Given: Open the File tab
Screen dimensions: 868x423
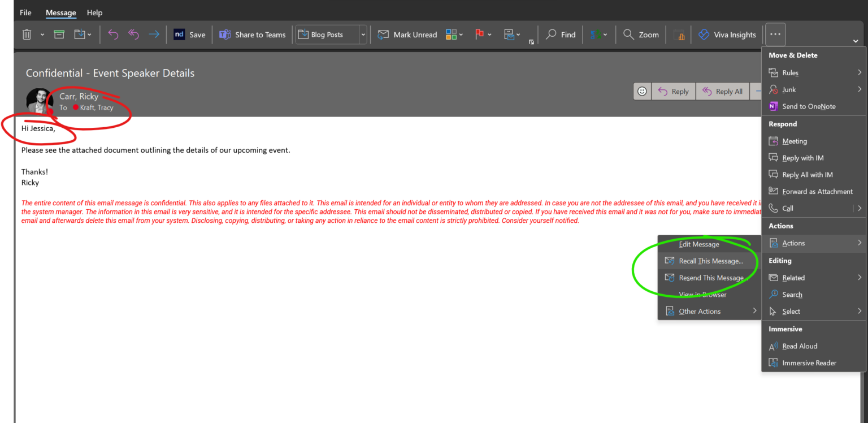Looking at the screenshot, I should point(25,12).
